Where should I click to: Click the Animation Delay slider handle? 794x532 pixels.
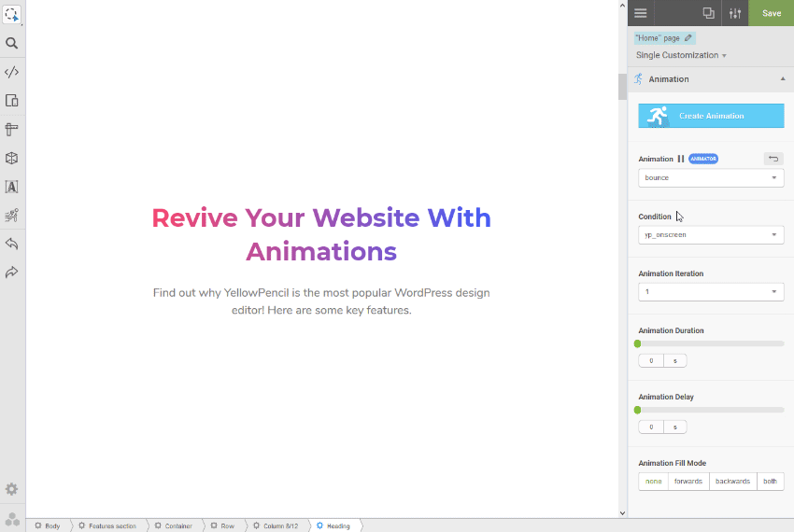click(637, 410)
